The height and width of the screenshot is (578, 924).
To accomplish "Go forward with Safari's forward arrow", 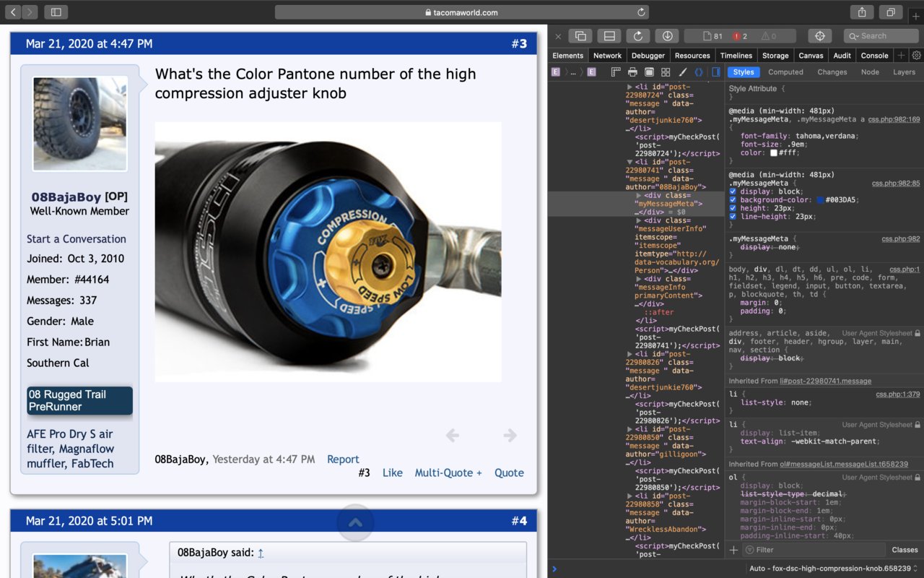I will pos(30,12).
